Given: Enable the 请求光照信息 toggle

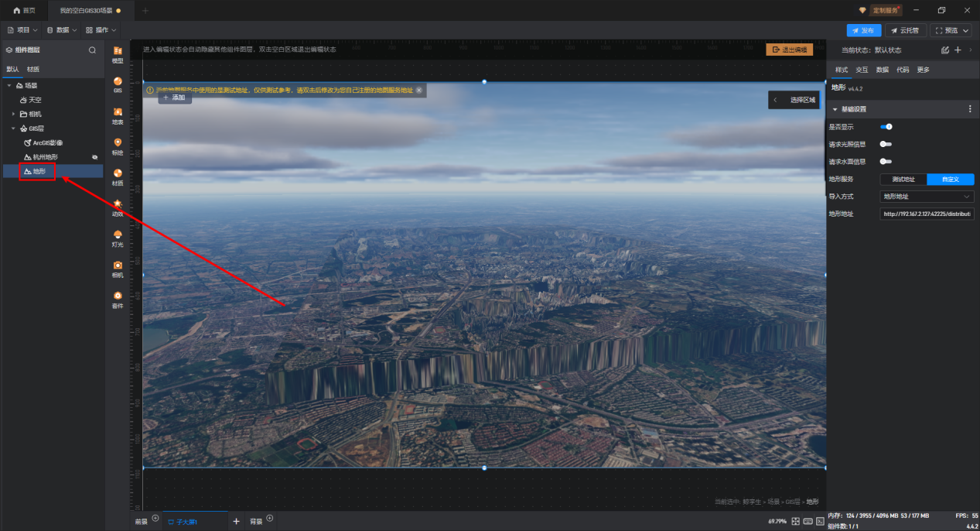Looking at the screenshot, I should click(x=886, y=144).
